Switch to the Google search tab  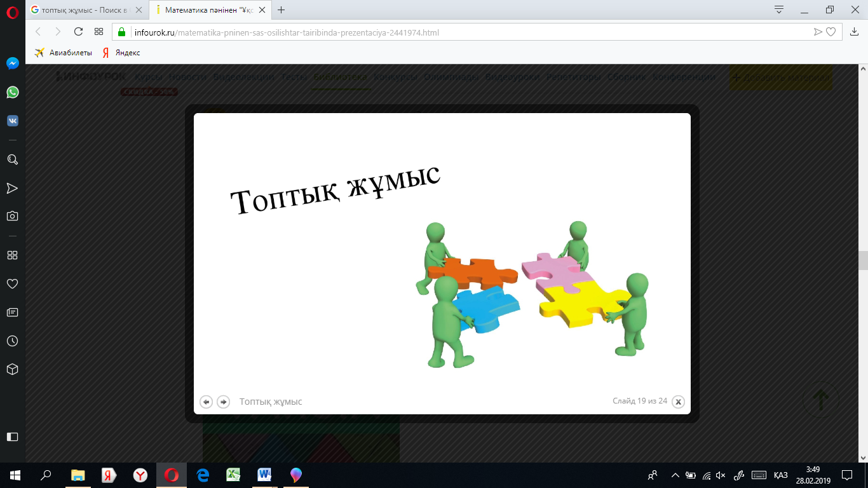point(87,10)
